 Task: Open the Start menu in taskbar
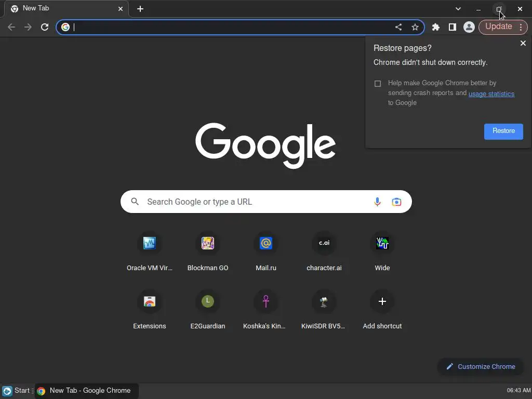pos(17,391)
